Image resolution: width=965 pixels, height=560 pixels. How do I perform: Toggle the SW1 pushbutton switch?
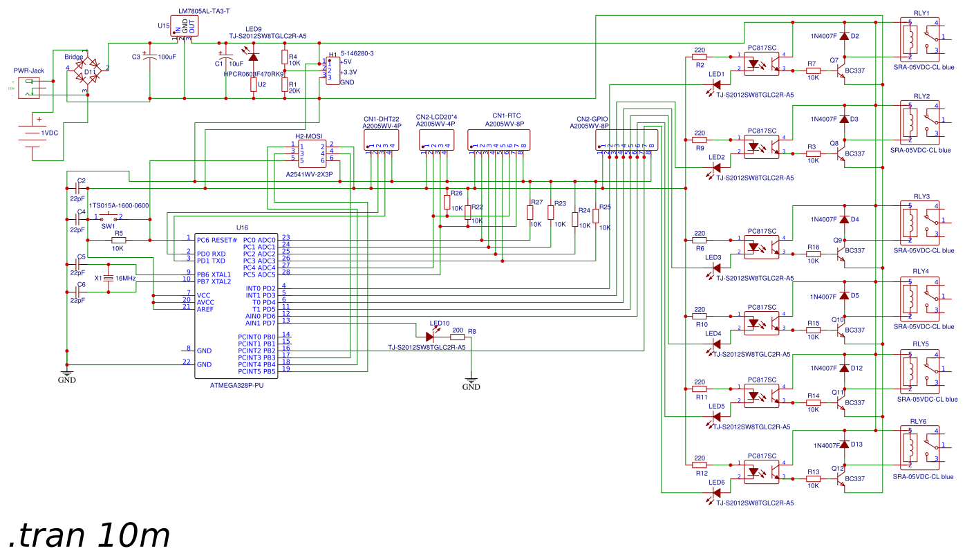coord(107,214)
